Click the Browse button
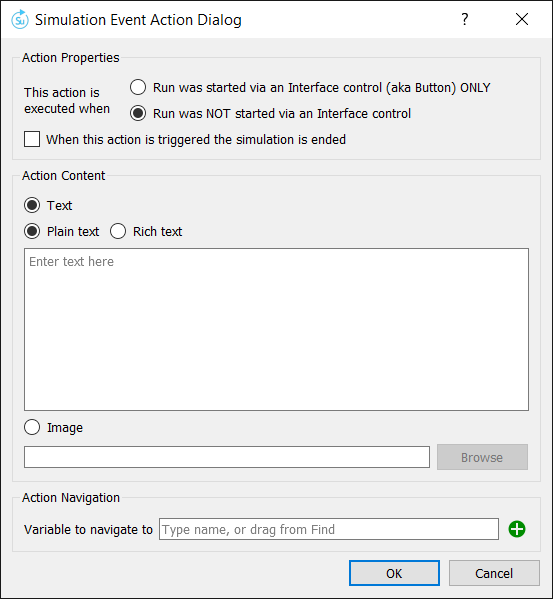The image size is (553, 599). tap(482, 457)
